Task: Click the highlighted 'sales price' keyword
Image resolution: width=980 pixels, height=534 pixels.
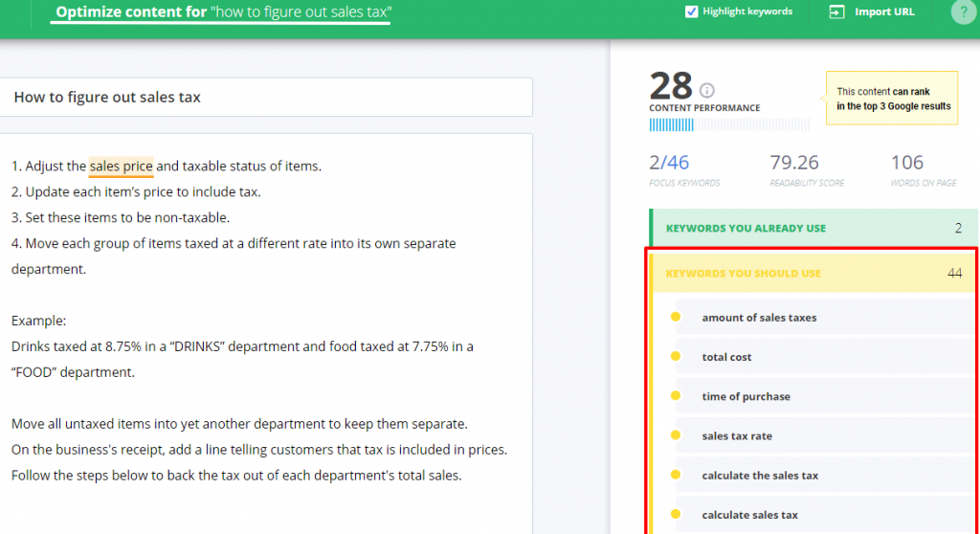Action: 121,167
